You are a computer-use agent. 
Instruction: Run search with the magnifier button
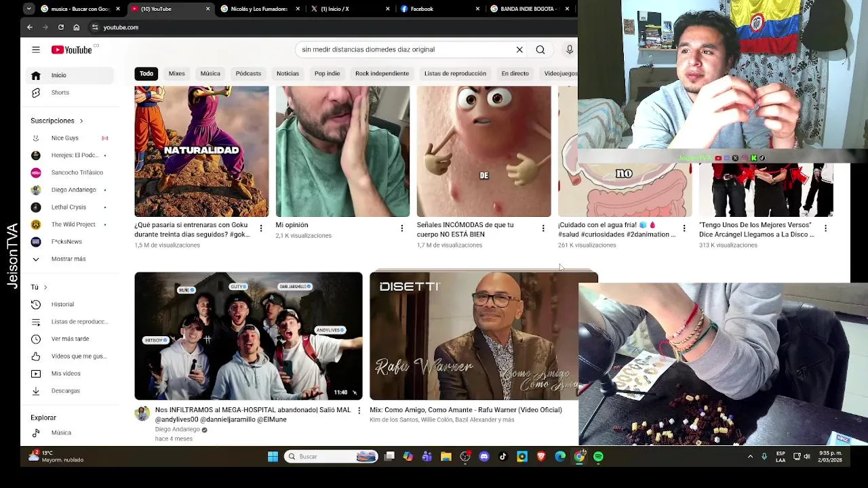pos(540,49)
